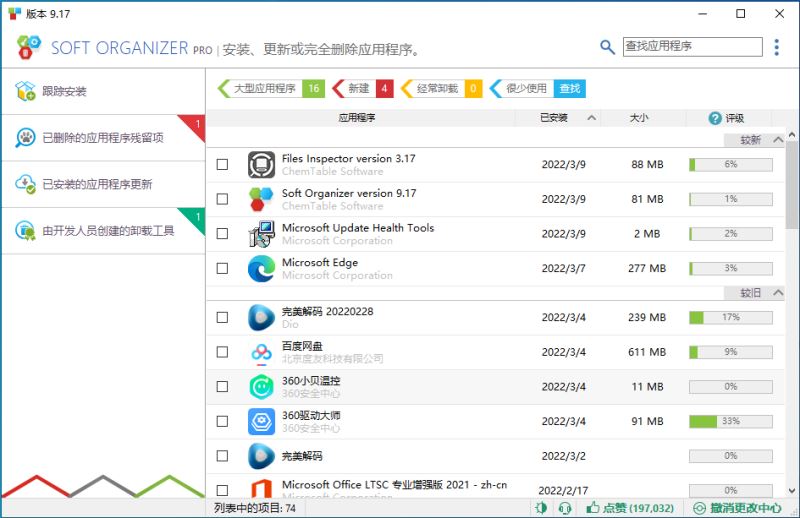Image resolution: width=800 pixels, height=518 pixels.
Task: Click the Soft Organizer version 9.17 app icon
Action: pos(261,199)
